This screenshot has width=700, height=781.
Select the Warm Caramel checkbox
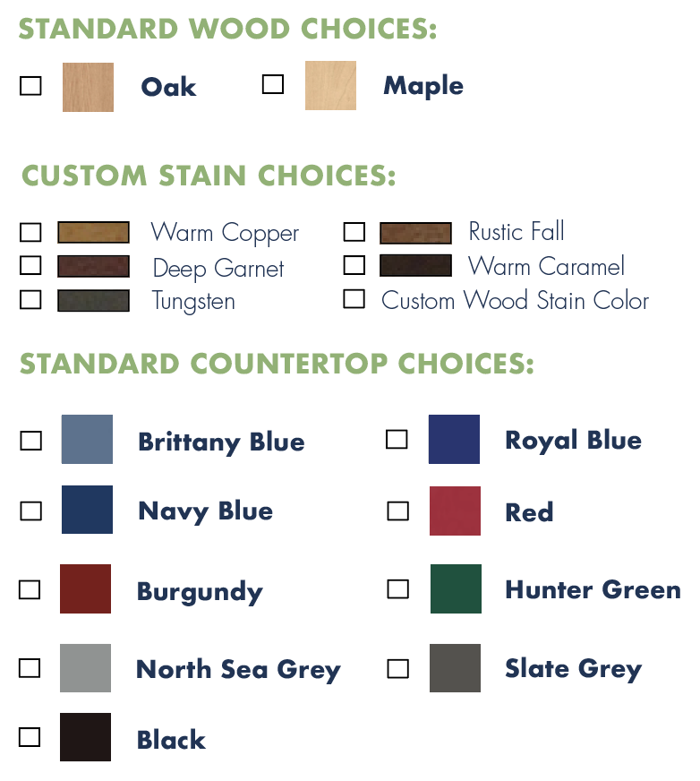click(x=354, y=264)
